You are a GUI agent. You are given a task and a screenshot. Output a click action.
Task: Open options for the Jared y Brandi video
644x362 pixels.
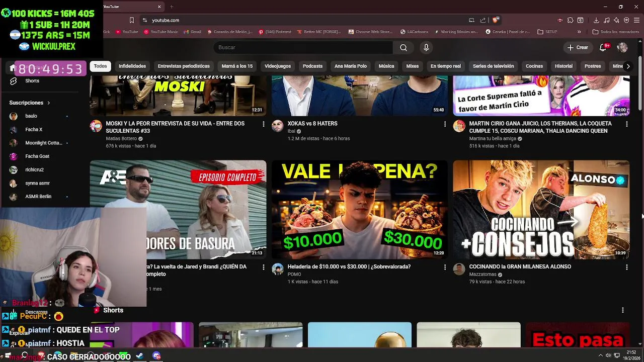coord(263,267)
